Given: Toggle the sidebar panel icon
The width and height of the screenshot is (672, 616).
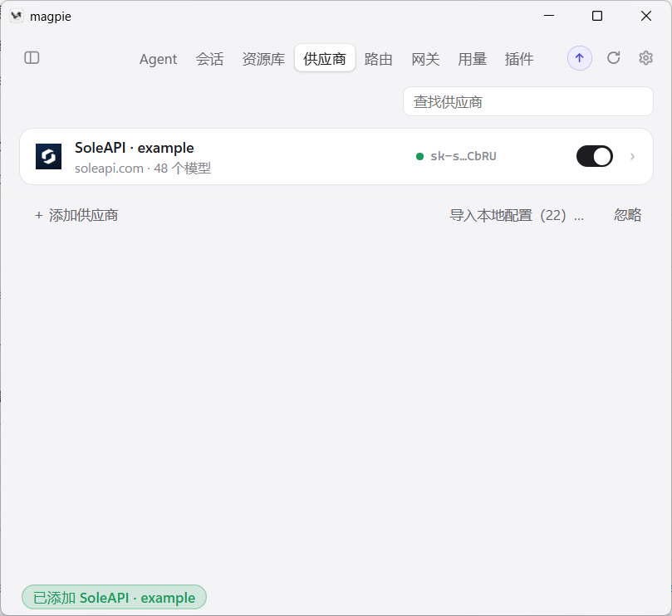Looking at the screenshot, I should 32,58.
